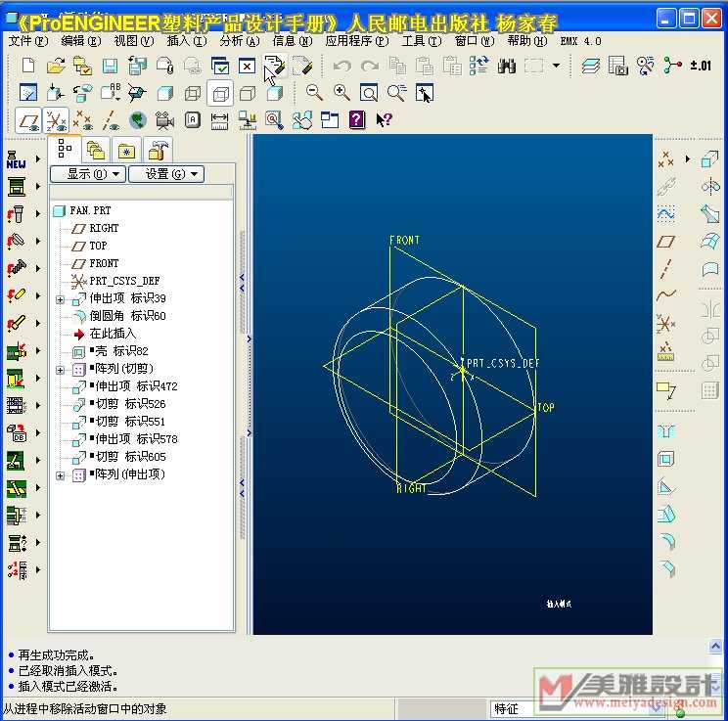This screenshot has height=721, width=728.
Task: Create a new file with the blank page icon
Action: [28, 66]
